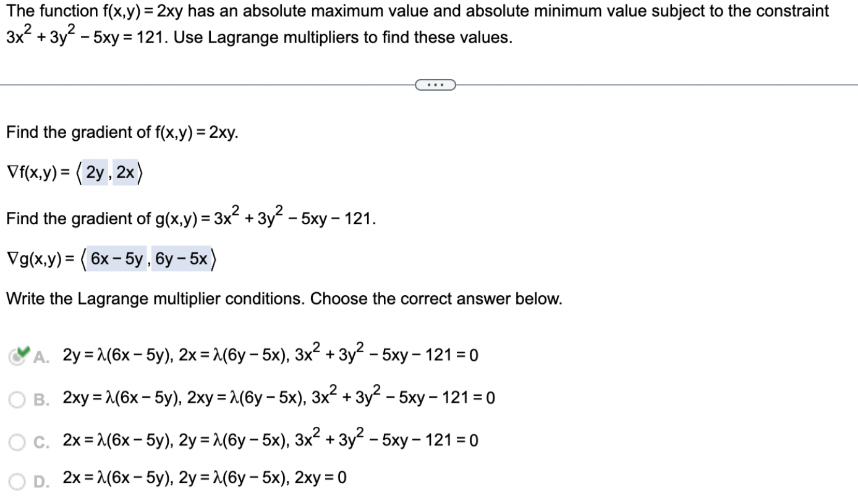Click option A's Lagrange condition equation text
The width and height of the screenshot is (858, 504).
(270, 353)
